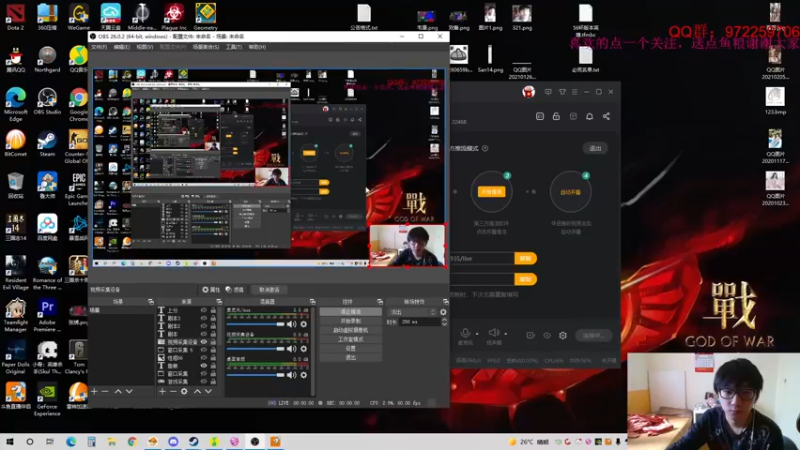
Task: Click transition duration stepper arrows
Action: 444,322
